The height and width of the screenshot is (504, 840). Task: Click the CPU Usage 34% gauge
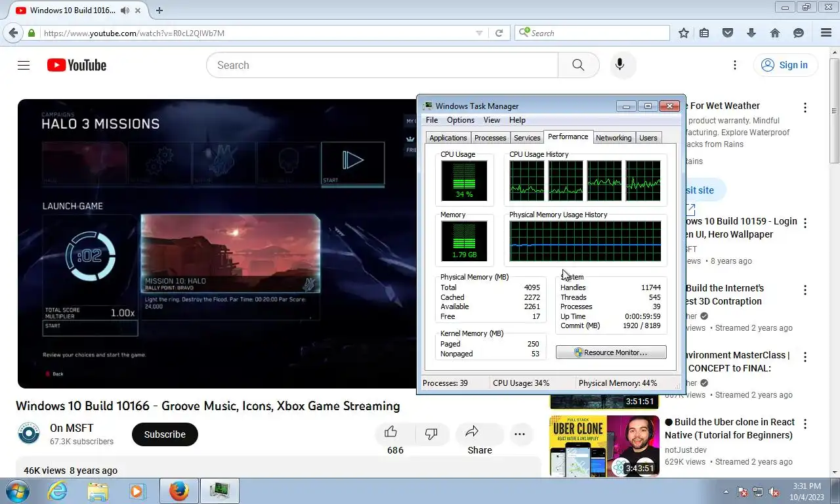[x=464, y=180]
